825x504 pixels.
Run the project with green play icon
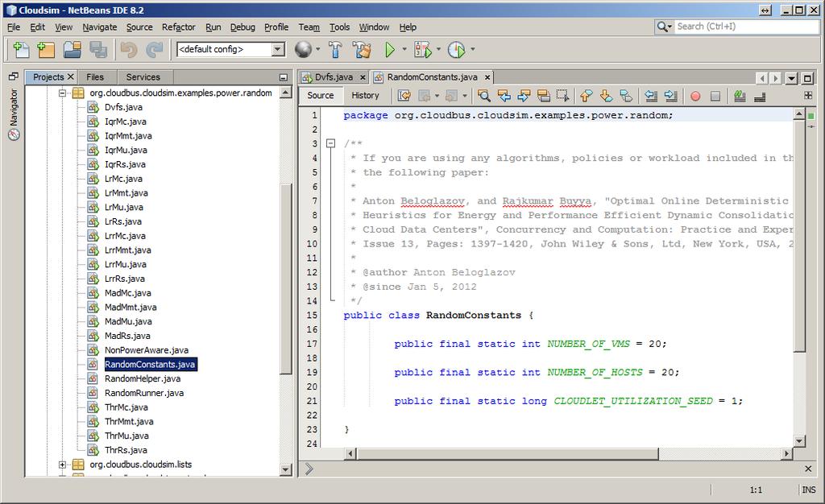(x=390, y=49)
